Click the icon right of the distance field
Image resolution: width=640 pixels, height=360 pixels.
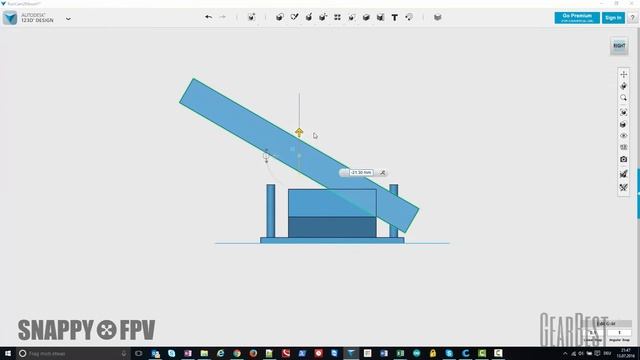click(382, 173)
